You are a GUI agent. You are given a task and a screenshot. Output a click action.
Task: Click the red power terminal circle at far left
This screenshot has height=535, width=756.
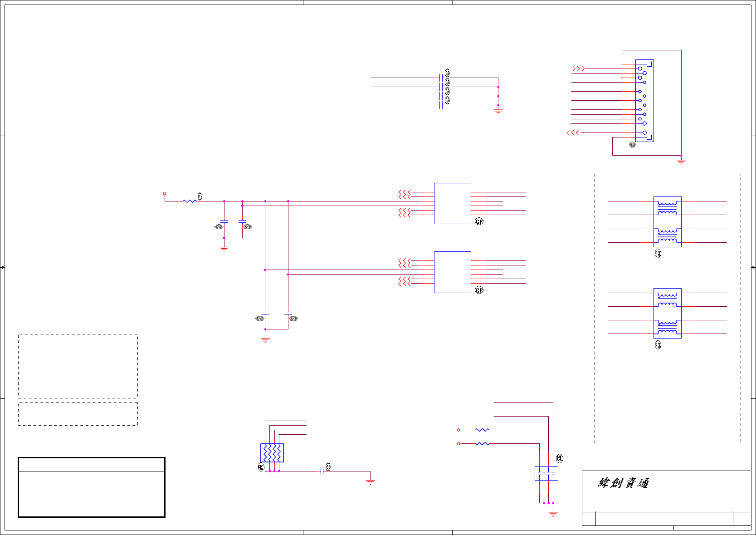165,193
